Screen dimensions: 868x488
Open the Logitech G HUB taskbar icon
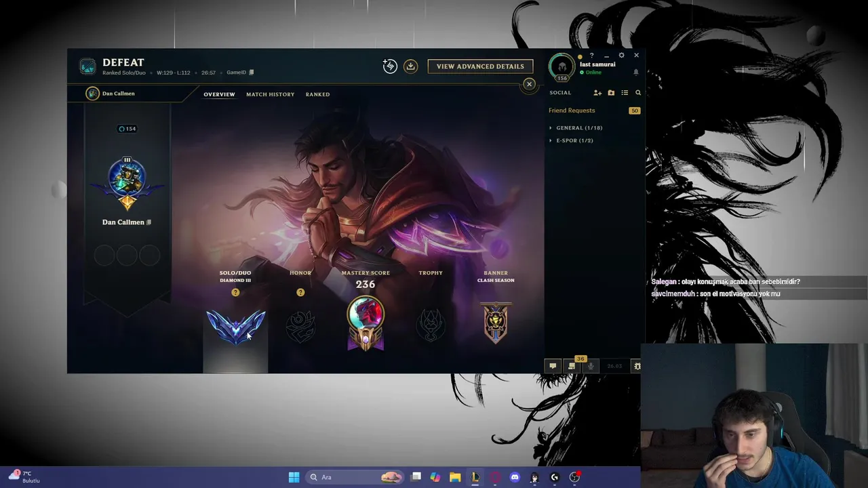[554, 477]
